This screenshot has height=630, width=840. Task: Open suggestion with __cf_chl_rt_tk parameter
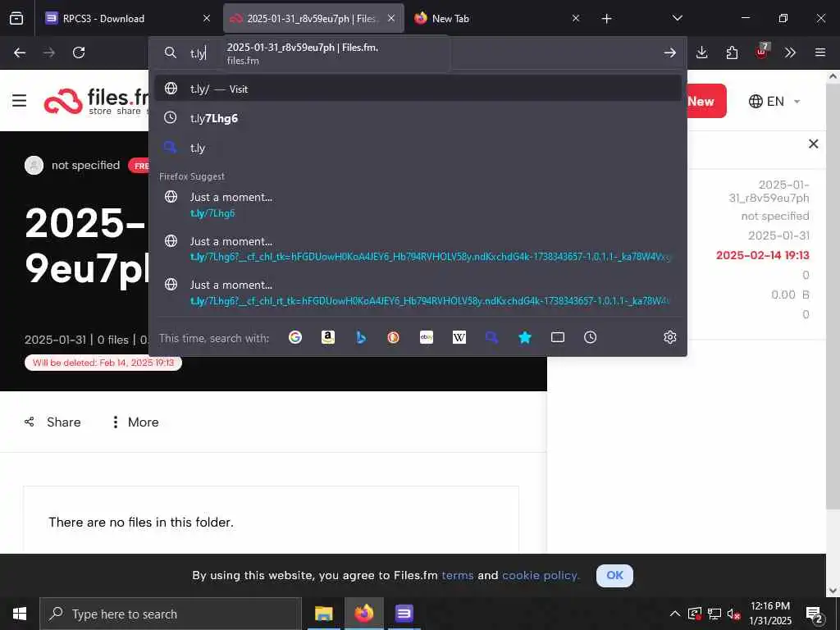tap(418, 293)
